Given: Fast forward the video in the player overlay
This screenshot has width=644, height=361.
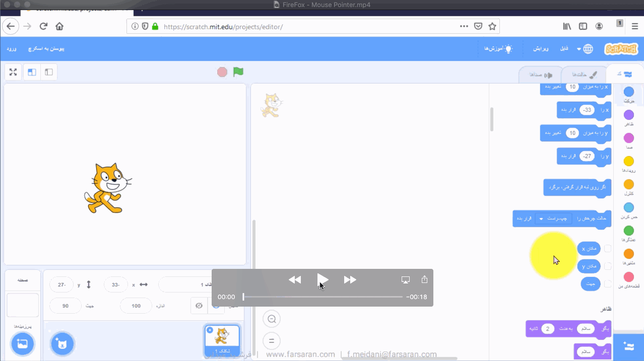Looking at the screenshot, I should tap(350, 279).
